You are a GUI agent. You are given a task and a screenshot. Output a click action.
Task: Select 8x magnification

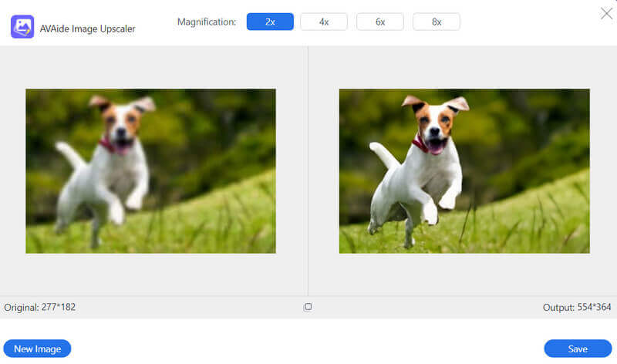pyautogui.click(x=437, y=22)
